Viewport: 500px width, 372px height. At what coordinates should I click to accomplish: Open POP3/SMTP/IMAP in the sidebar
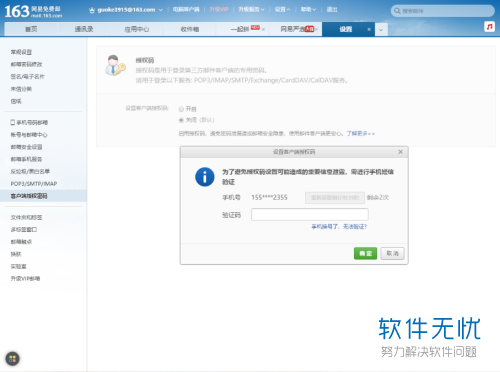[x=34, y=184]
